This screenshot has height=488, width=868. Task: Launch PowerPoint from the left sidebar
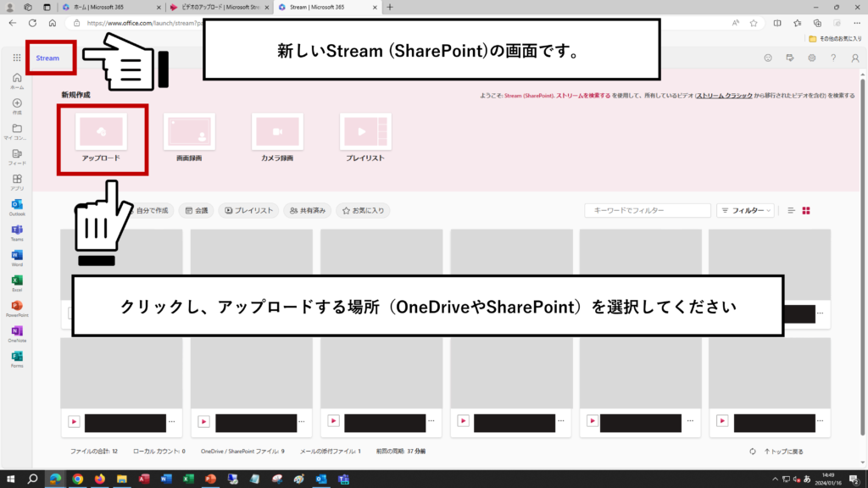pos(17,308)
